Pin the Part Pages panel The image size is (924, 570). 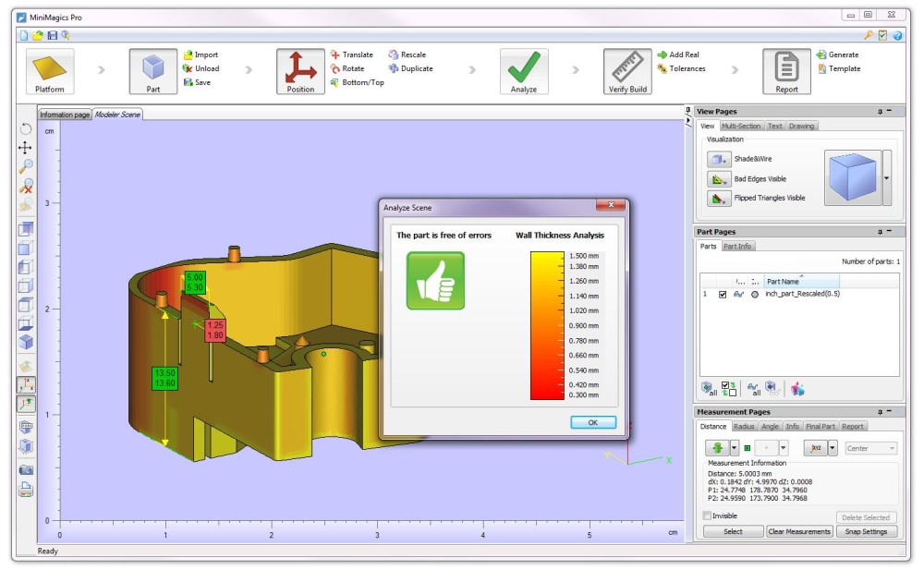(880, 232)
